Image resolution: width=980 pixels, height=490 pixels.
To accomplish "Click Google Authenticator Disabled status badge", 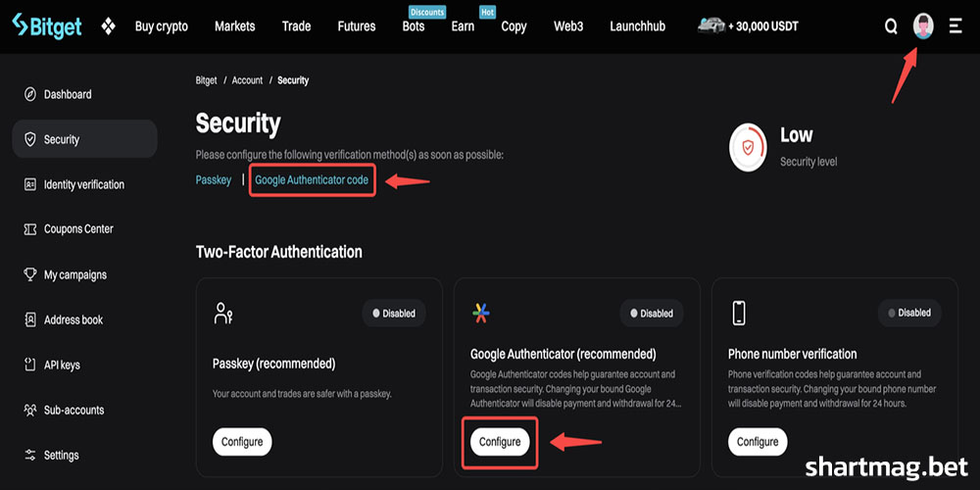I will [x=652, y=314].
